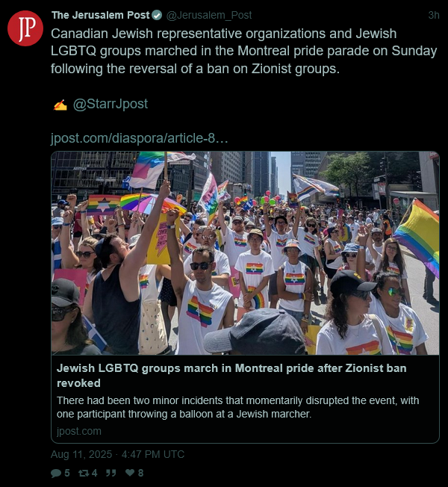
Task: Open the @StarrJpost mention
Action: click(x=111, y=104)
